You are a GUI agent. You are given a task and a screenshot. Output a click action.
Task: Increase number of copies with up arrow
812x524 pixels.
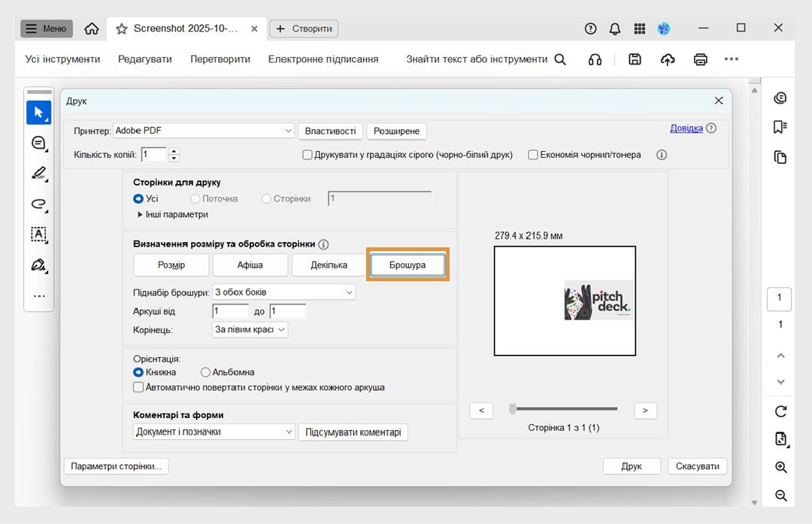(x=174, y=151)
